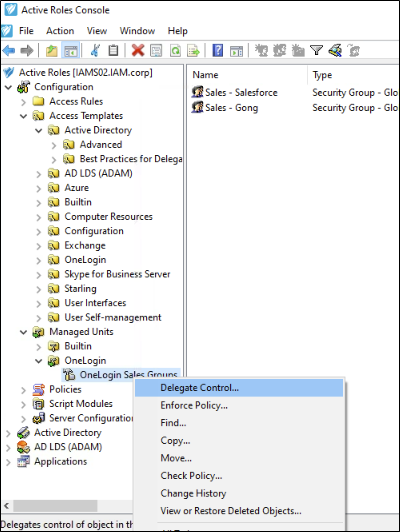400x532 pixels.
Task: Select the Computer Resources folder
Action: click(109, 217)
